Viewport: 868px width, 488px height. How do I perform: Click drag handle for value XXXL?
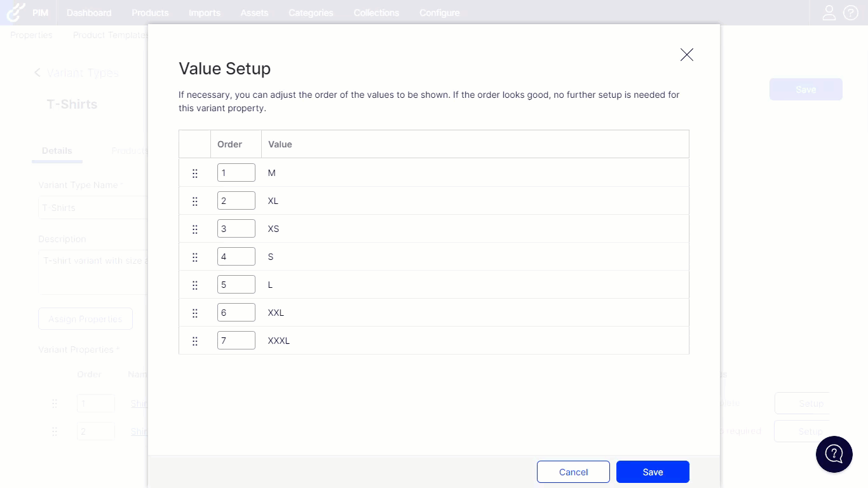click(195, 341)
